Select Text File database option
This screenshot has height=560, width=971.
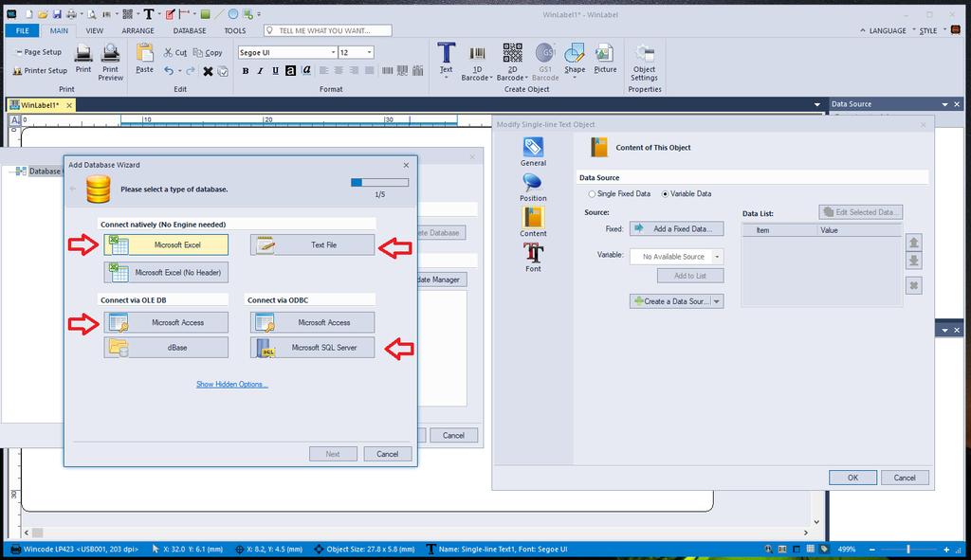pyautogui.click(x=312, y=245)
